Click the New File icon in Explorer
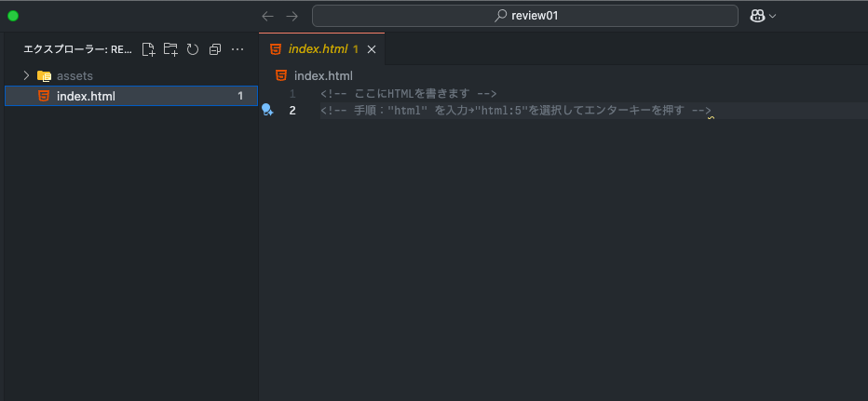The height and width of the screenshot is (401, 868). (x=148, y=49)
